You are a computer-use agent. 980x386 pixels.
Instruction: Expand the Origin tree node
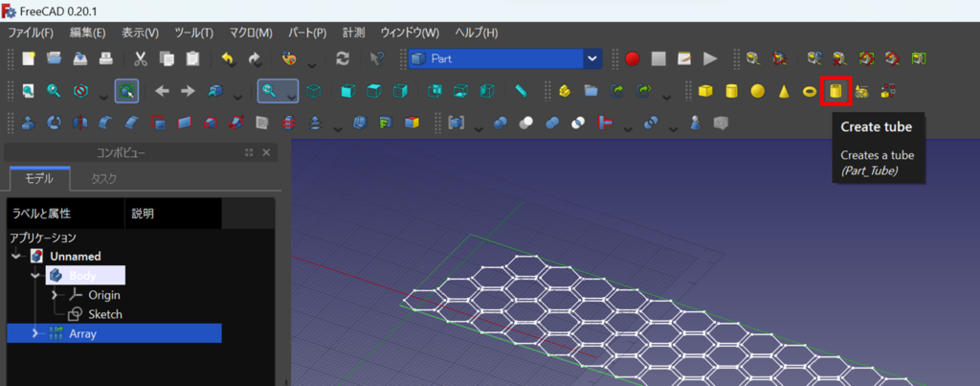click(55, 295)
